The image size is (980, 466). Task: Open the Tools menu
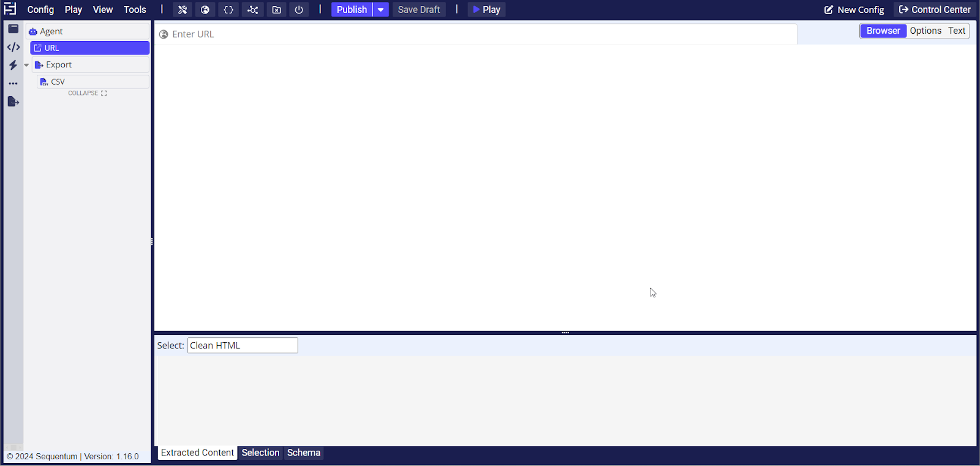click(135, 10)
